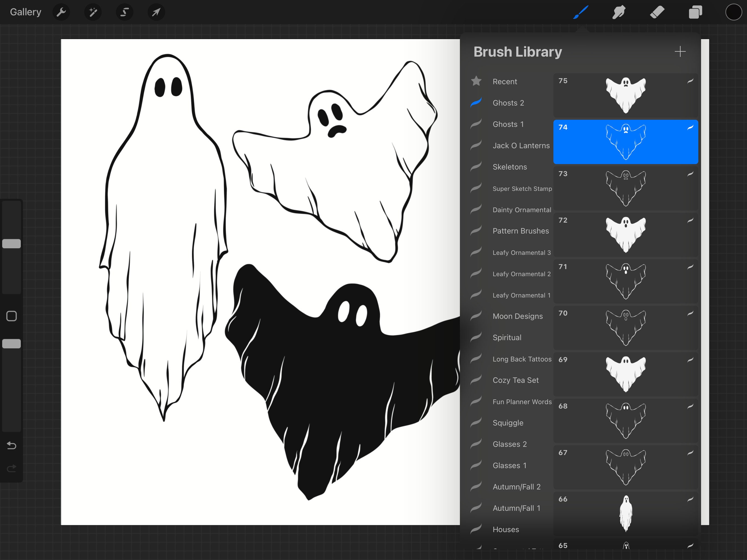Open the Adjustments magic wand menu
This screenshot has width=747, height=560.
click(92, 12)
